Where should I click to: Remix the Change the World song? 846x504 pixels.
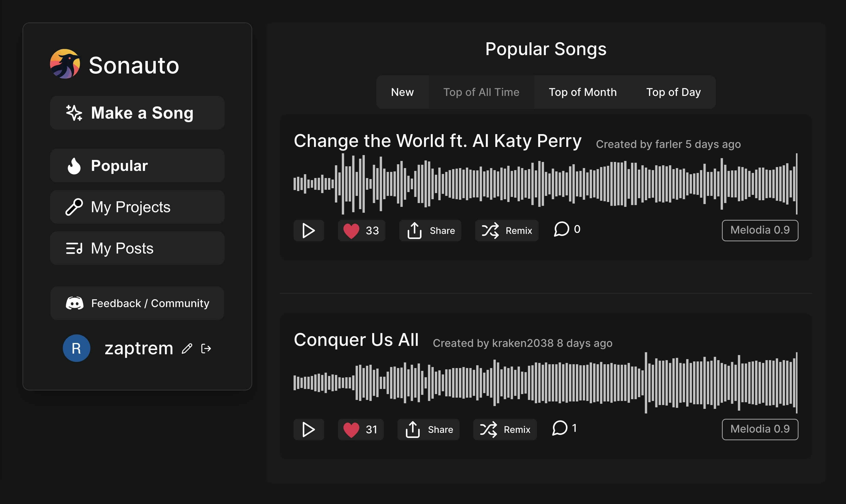(x=507, y=231)
